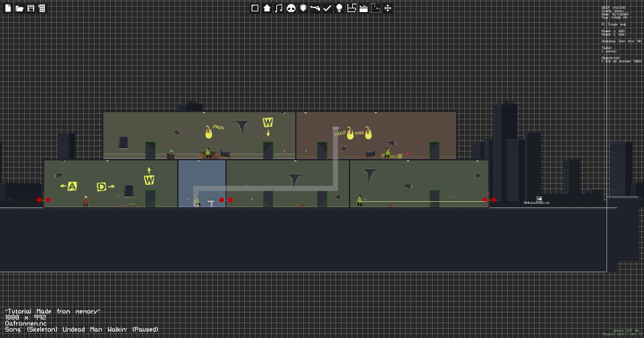Select the four-arrow move tool
Screen dimensions: 644x338
[x=388, y=8]
